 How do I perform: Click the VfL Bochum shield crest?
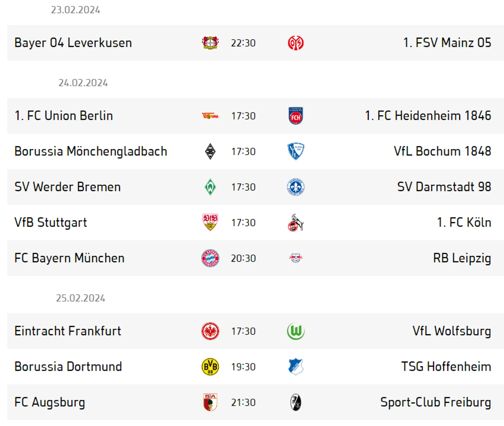pos(295,151)
